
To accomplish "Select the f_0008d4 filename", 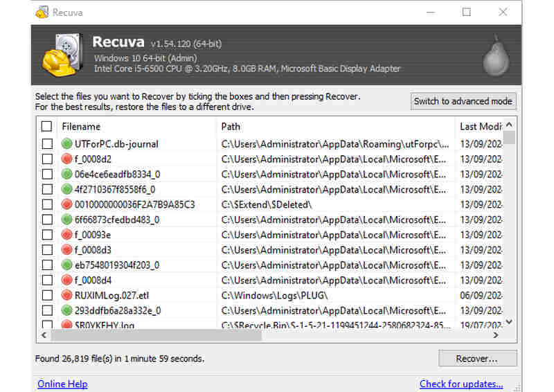I will tap(93, 280).
